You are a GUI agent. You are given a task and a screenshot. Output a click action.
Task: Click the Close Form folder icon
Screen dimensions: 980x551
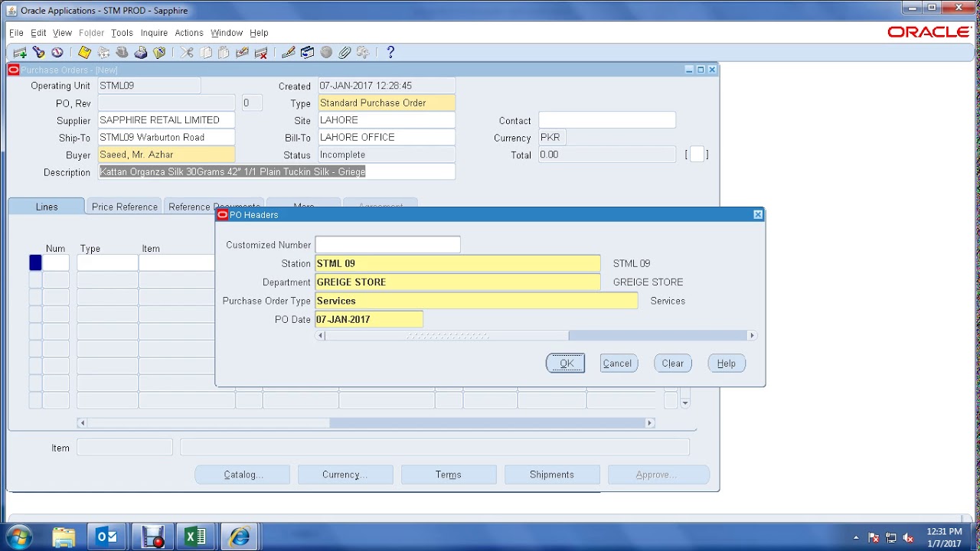[x=159, y=52]
